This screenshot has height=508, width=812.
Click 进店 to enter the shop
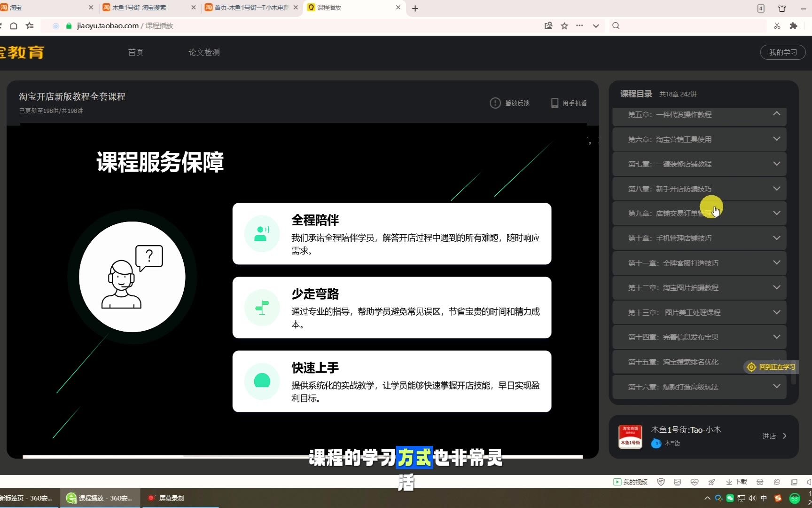pyautogui.click(x=774, y=436)
